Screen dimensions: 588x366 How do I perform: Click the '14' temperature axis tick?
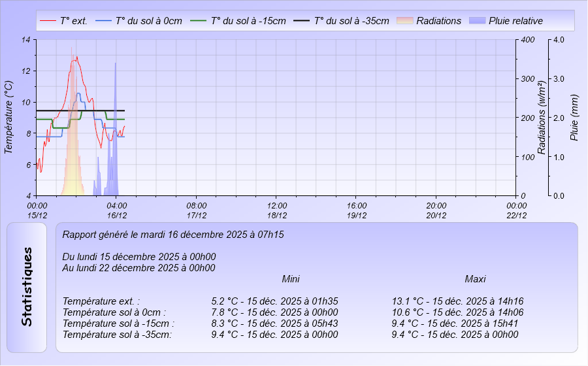26,39
